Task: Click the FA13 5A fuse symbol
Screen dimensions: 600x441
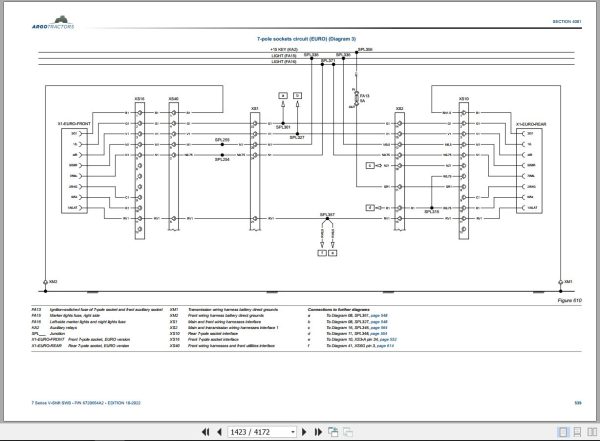Action: coord(357,98)
